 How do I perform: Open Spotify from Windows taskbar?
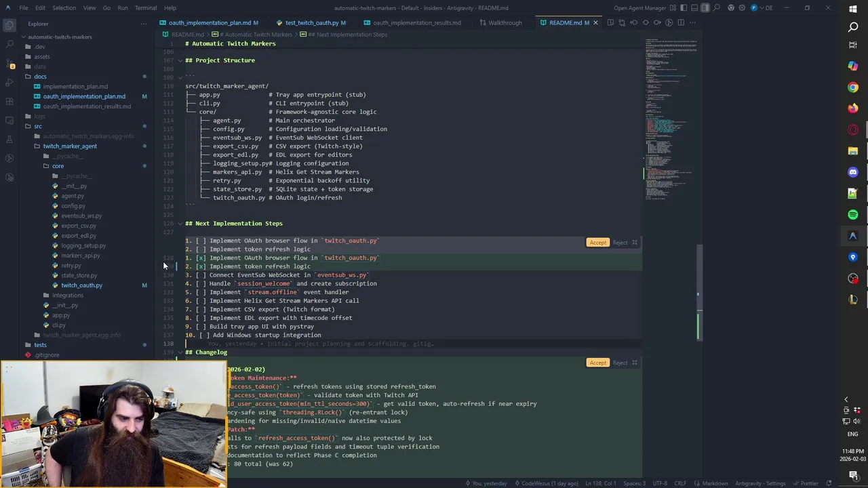tap(853, 215)
